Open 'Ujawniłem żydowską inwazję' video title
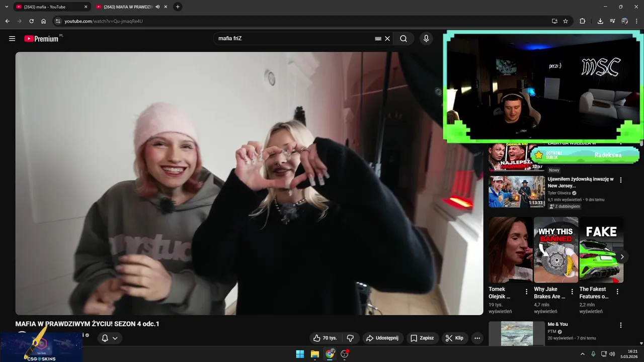The image size is (644, 362). (x=581, y=183)
